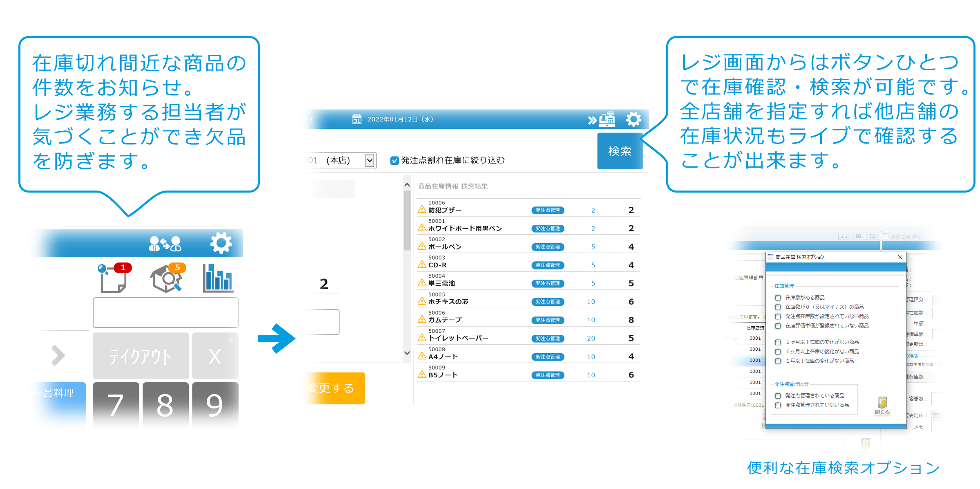Viewport: 980px width, 489px height.
Task: Check 在庫評価単価が登録されていない商品 option
Action: 778,326
